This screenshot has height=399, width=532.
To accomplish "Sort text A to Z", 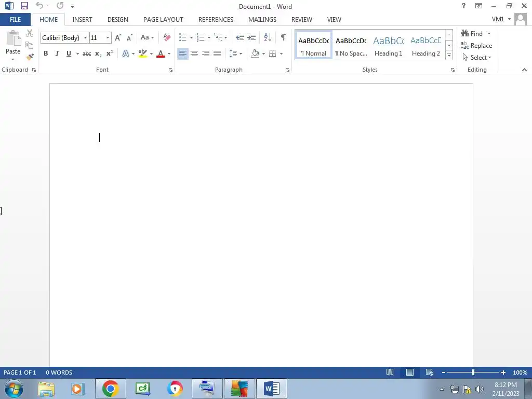I will 268,37.
